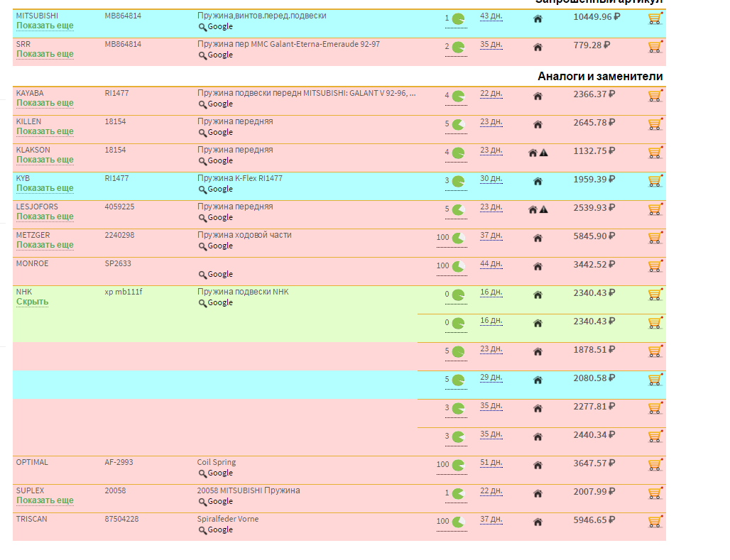Expand 'Показать еще' under LESJOFORS
This screenshot has width=730, height=560.
tap(45, 216)
